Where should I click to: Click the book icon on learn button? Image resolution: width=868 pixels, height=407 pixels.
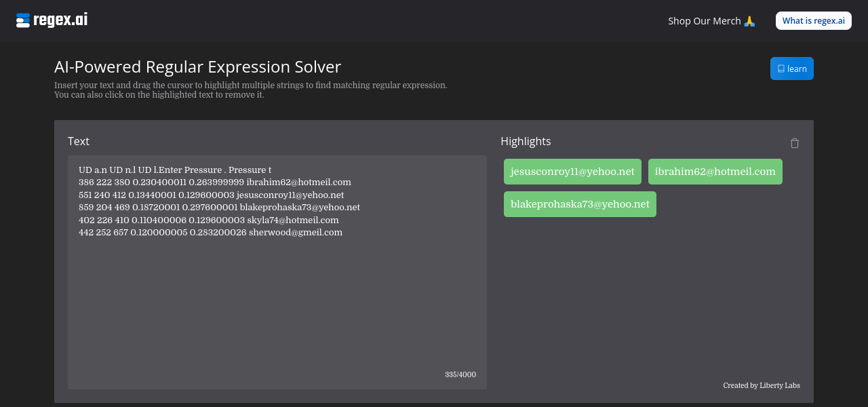(781, 69)
